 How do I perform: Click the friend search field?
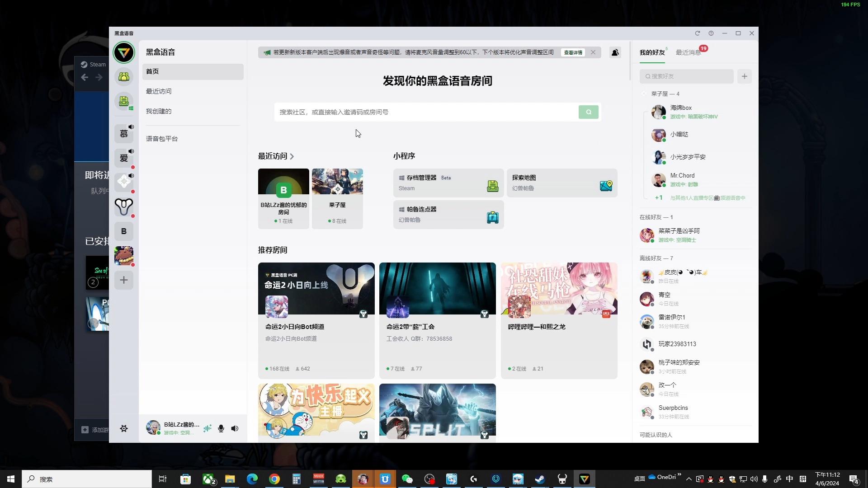[686, 76]
